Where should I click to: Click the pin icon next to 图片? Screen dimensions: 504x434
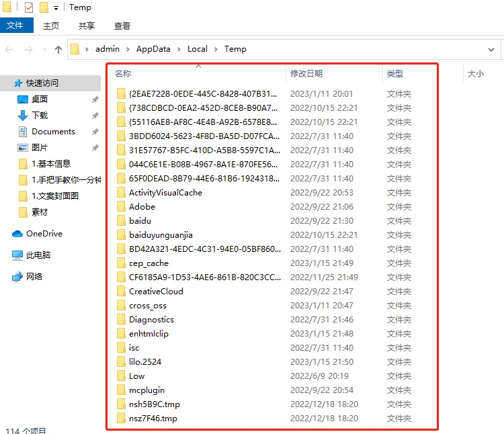pyautogui.click(x=95, y=148)
